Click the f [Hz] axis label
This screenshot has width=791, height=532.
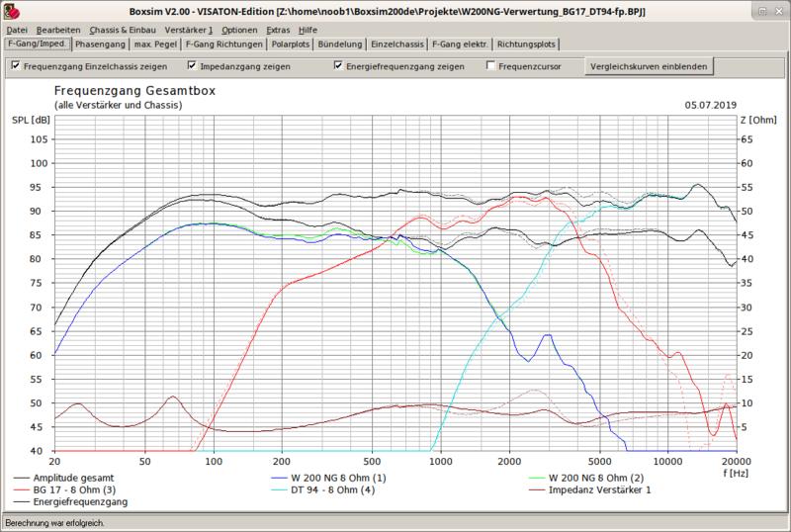(736, 473)
